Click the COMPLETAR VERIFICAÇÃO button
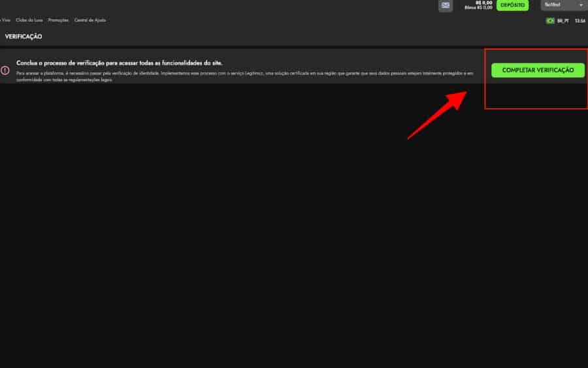588x368 pixels. click(x=538, y=70)
